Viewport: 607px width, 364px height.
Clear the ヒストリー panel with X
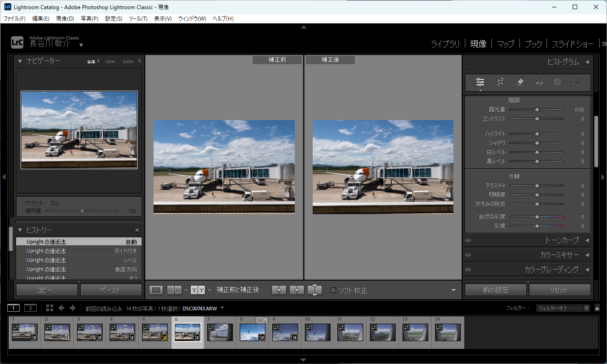tap(137, 230)
